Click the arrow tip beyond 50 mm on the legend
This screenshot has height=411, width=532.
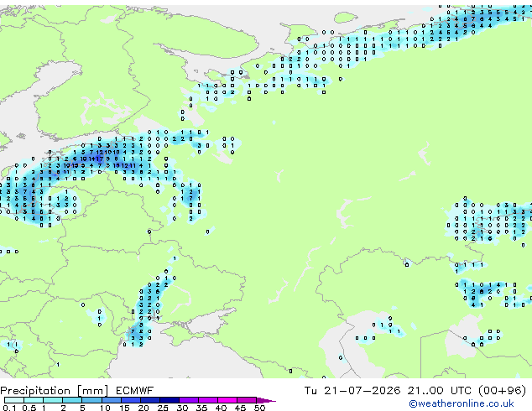tap(266, 400)
